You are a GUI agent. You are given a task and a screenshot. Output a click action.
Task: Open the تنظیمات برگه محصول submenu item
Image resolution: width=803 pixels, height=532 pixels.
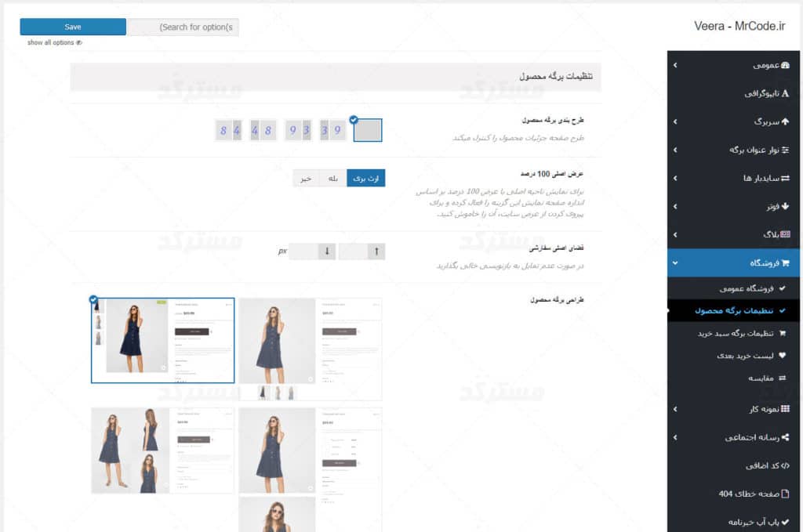coord(733,310)
